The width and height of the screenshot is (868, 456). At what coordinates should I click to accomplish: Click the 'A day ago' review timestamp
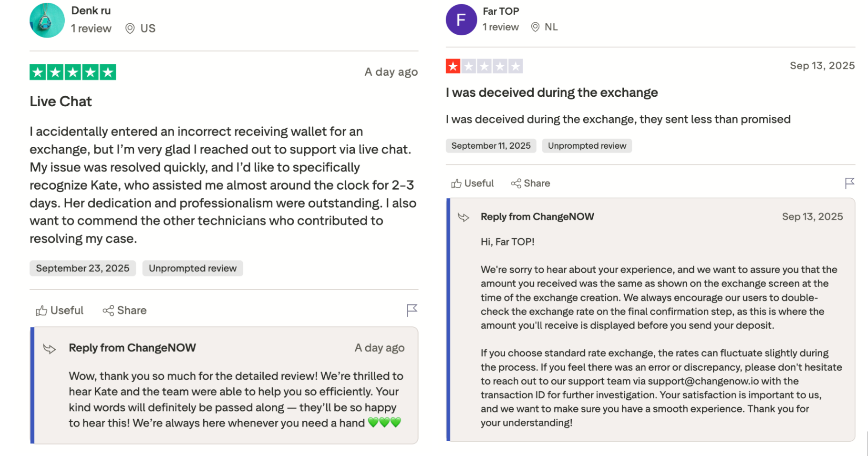(x=391, y=72)
